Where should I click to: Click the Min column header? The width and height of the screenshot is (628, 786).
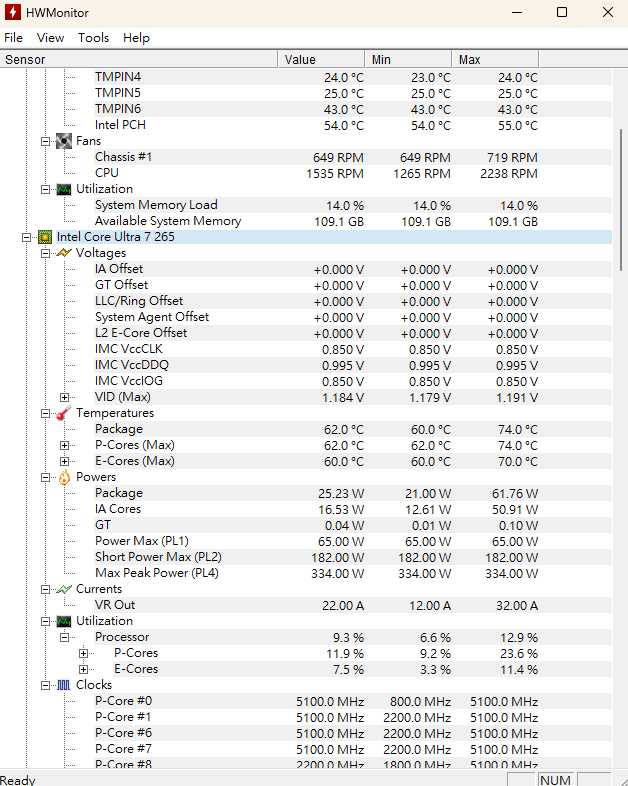point(408,59)
